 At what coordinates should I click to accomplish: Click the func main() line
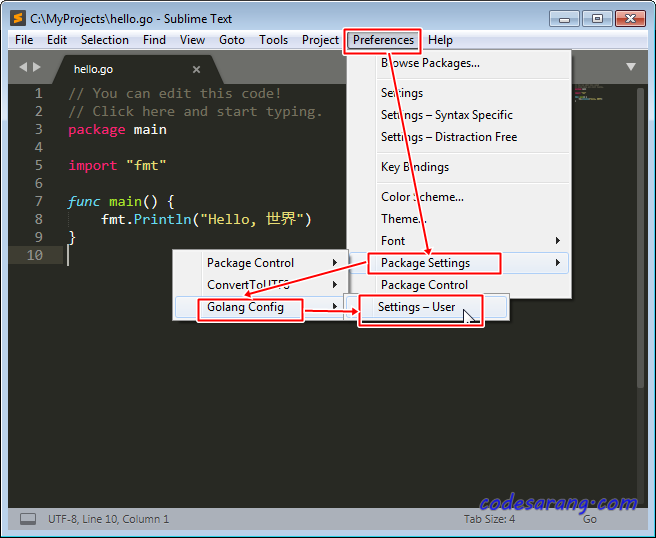[121, 202]
